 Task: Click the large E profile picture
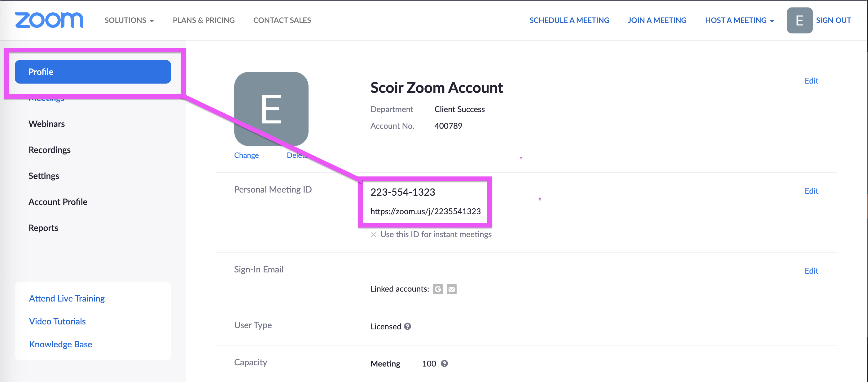271,109
